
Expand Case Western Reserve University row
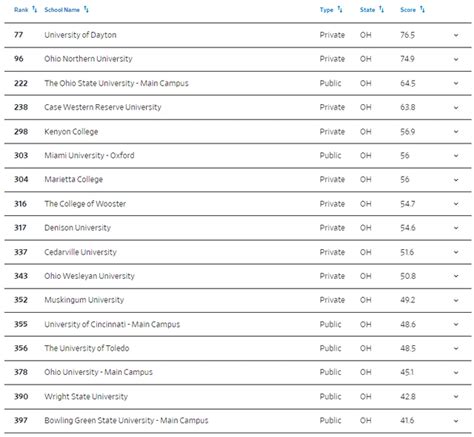click(x=456, y=108)
